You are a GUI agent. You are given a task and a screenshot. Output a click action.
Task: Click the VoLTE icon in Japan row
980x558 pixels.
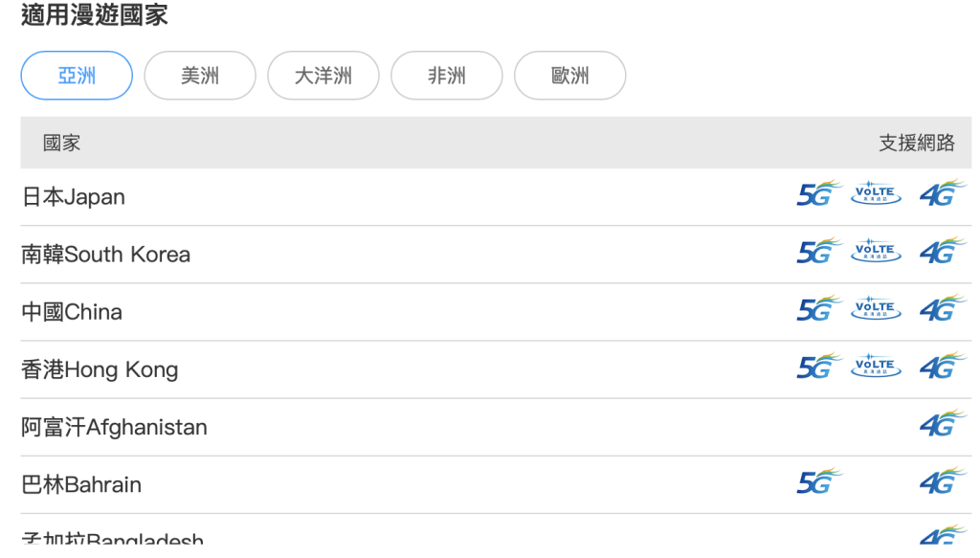click(876, 194)
